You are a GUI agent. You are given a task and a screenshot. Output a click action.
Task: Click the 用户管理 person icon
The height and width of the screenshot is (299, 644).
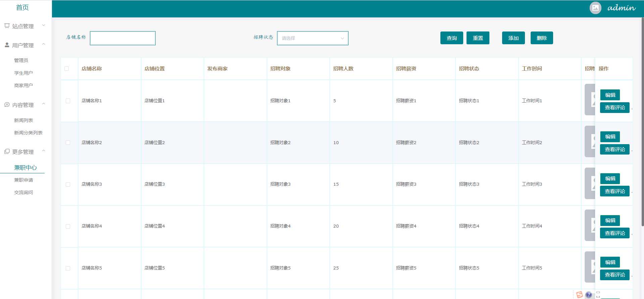point(7,45)
